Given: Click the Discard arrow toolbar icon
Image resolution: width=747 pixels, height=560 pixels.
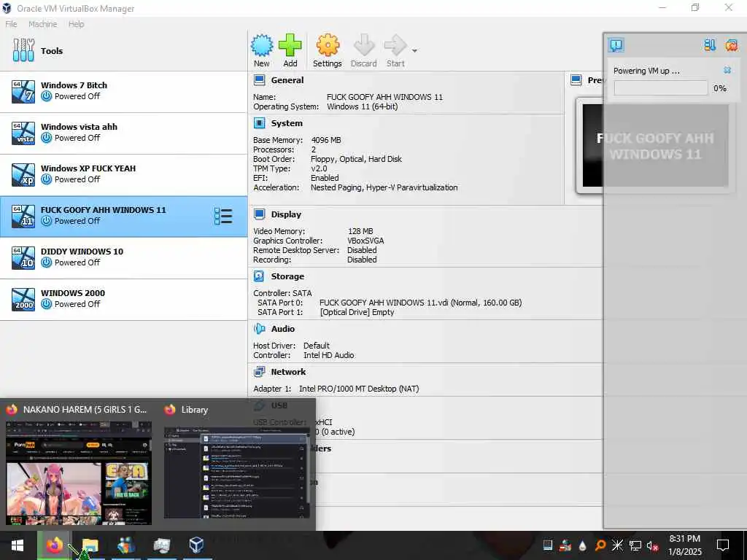Looking at the screenshot, I should pyautogui.click(x=364, y=46).
